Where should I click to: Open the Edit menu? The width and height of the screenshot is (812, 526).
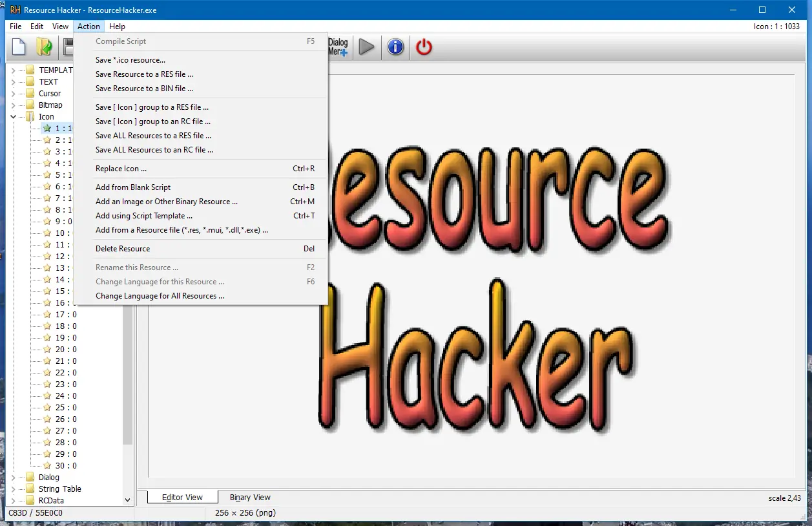[x=37, y=26]
